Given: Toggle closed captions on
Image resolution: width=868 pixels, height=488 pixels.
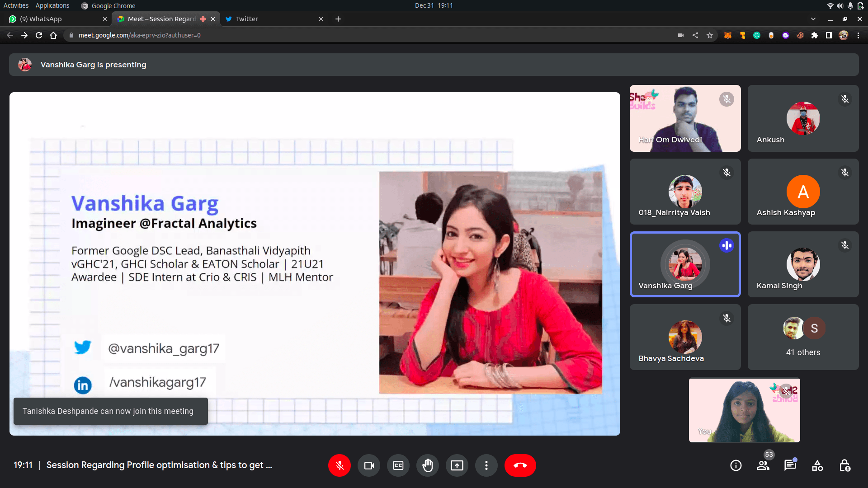Looking at the screenshot, I should pos(398,465).
